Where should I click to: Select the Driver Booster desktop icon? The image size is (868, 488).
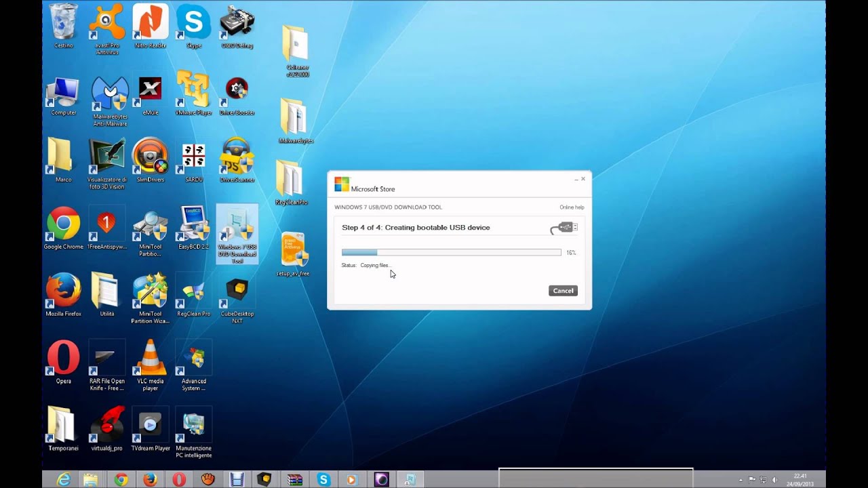pyautogui.click(x=237, y=96)
